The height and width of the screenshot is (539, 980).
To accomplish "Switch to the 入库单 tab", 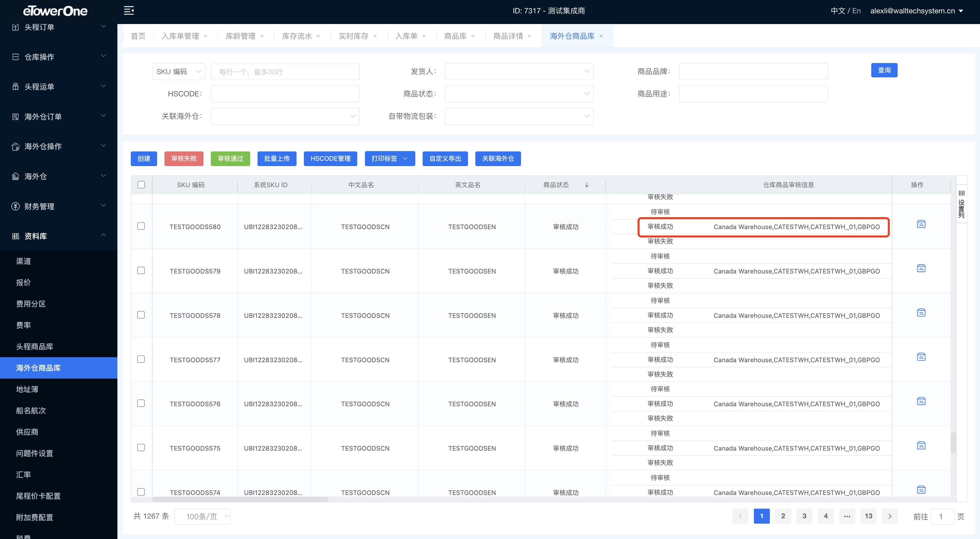I will click(406, 36).
